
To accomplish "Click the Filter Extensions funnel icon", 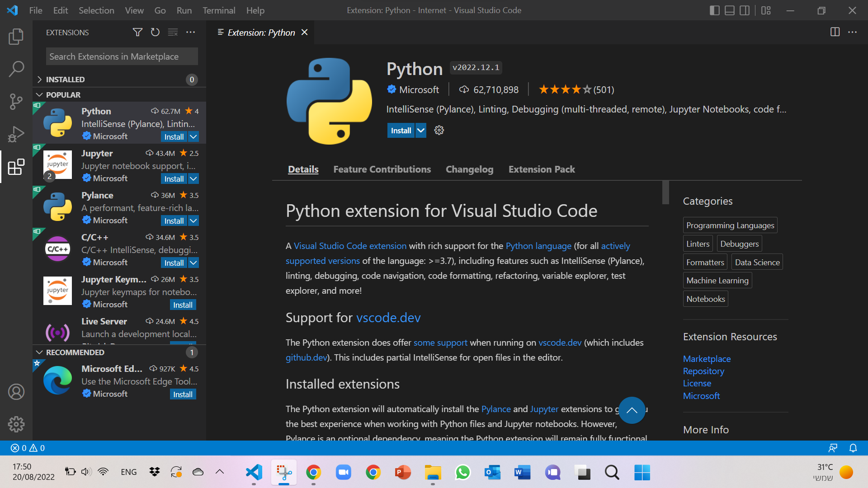I will [137, 32].
